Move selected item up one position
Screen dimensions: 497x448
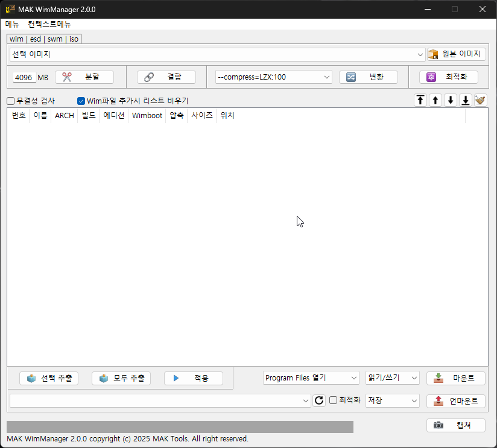click(x=435, y=101)
